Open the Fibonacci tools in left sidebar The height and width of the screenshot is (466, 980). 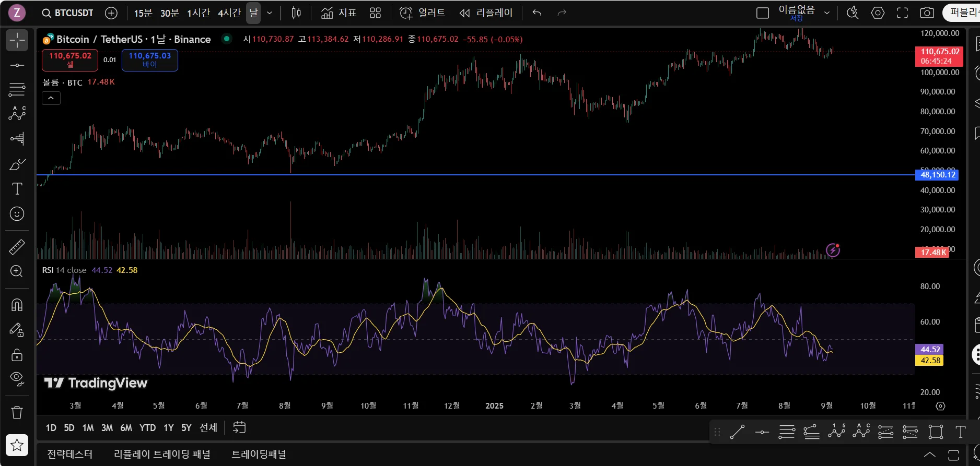click(17, 90)
